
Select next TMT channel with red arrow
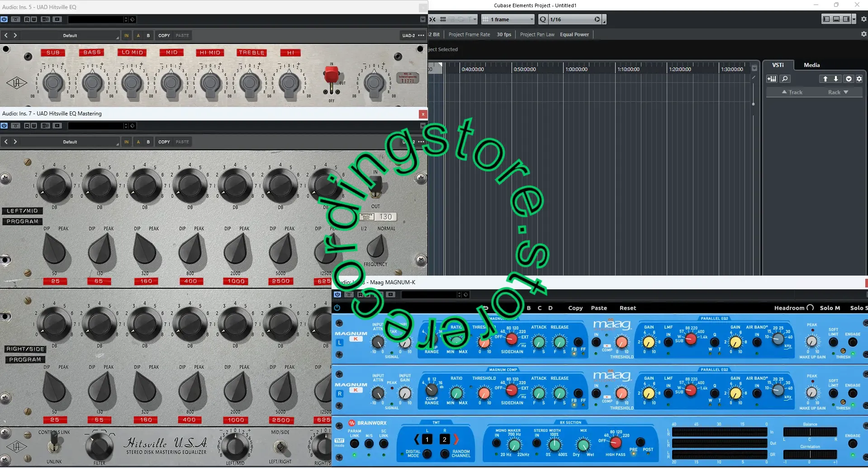(x=456, y=439)
